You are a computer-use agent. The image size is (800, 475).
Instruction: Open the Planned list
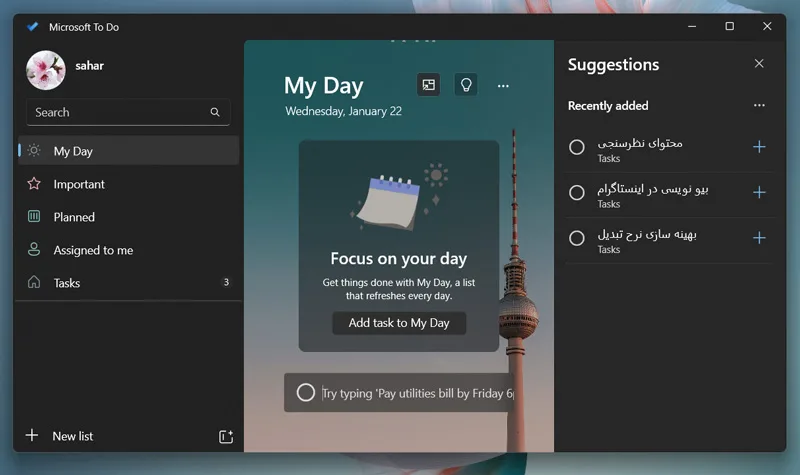pos(129,217)
